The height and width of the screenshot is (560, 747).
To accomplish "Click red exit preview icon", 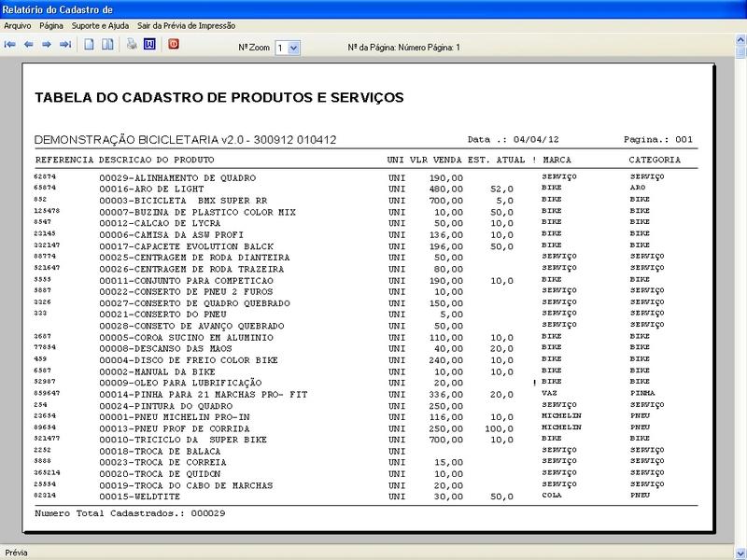I will [174, 44].
